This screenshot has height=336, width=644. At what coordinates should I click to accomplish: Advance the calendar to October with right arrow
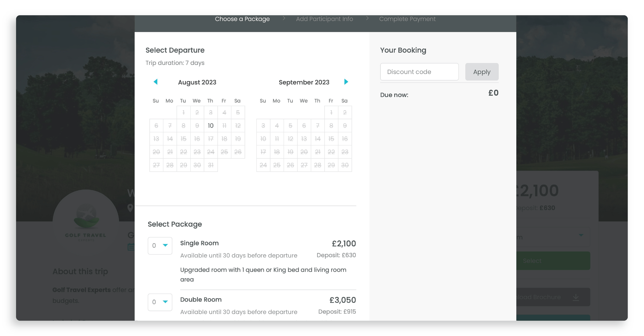346,82
